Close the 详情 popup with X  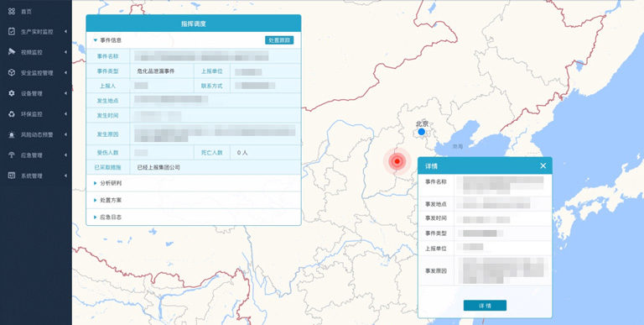coord(543,165)
